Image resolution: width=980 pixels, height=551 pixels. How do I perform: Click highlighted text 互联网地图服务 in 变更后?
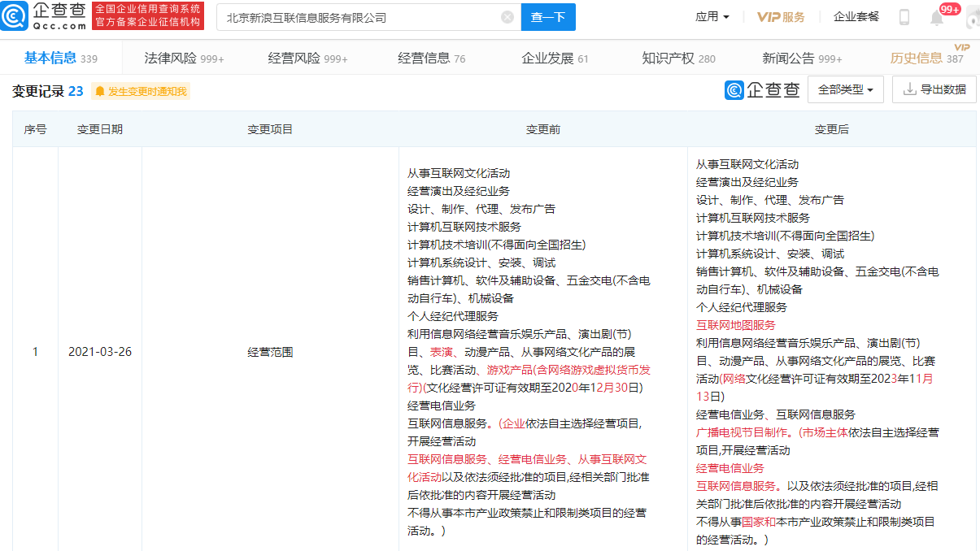click(736, 325)
